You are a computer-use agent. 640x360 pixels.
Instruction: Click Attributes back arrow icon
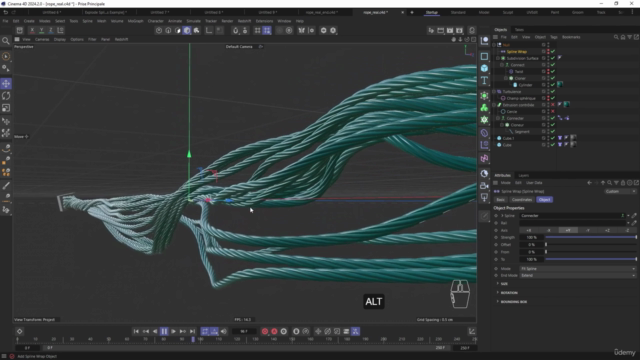point(589,183)
